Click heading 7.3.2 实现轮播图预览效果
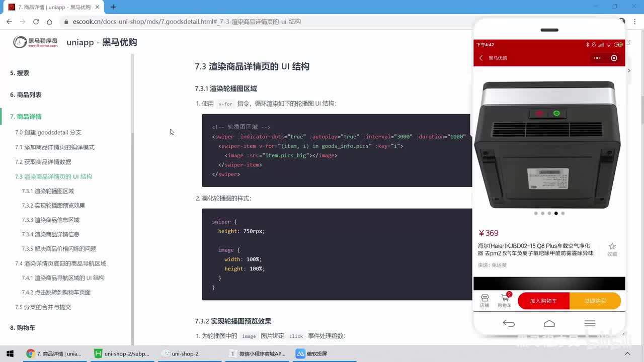The image size is (644, 362). pos(233,321)
